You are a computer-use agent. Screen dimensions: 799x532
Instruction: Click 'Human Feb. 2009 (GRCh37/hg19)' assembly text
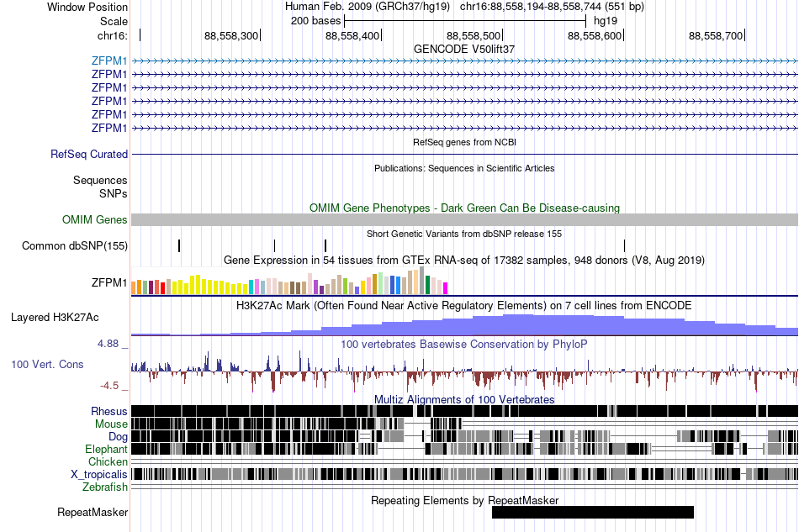368,7
